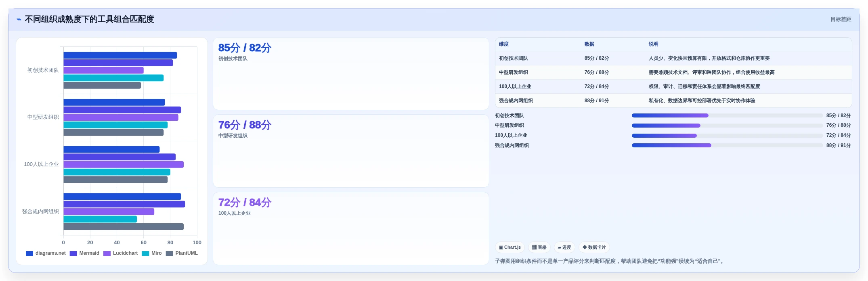Screen dimensions: 868x281
Task: Click the blue icon beside the dashboard title
Action: point(19,19)
